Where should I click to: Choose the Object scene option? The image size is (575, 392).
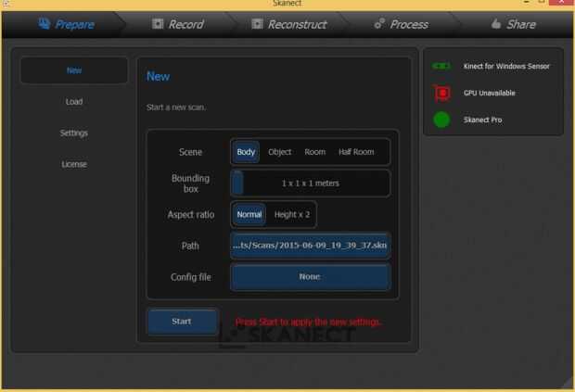[x=279, y=152]
